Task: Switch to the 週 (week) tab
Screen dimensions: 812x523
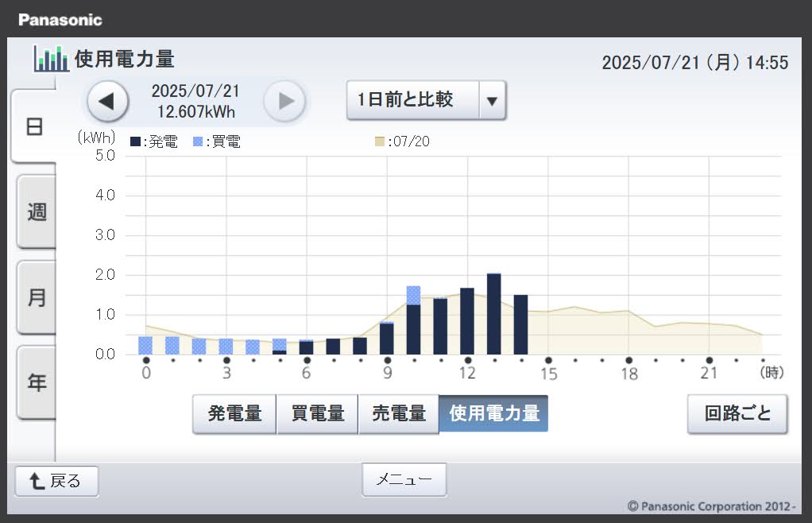Action: [x=37, y=212]
